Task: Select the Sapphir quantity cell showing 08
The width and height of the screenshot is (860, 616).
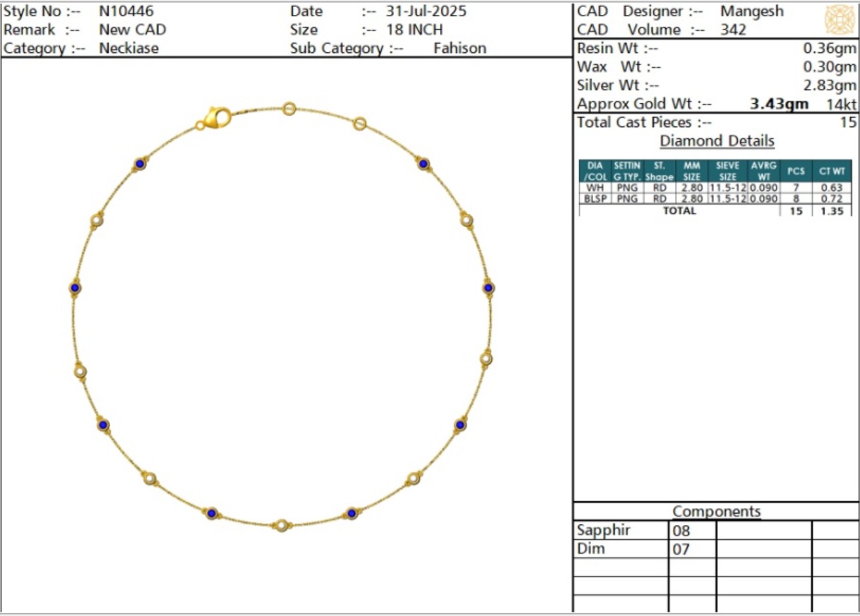Action: pos(691,531)
